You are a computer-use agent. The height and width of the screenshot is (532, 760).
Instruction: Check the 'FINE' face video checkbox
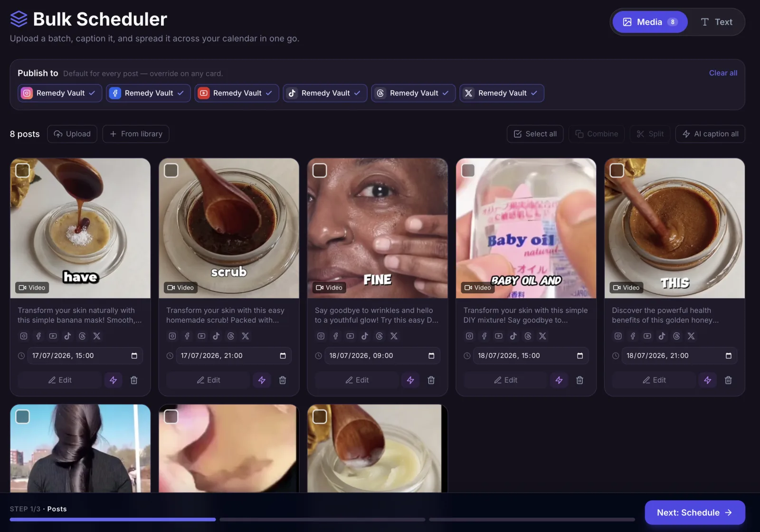[320, 170]
